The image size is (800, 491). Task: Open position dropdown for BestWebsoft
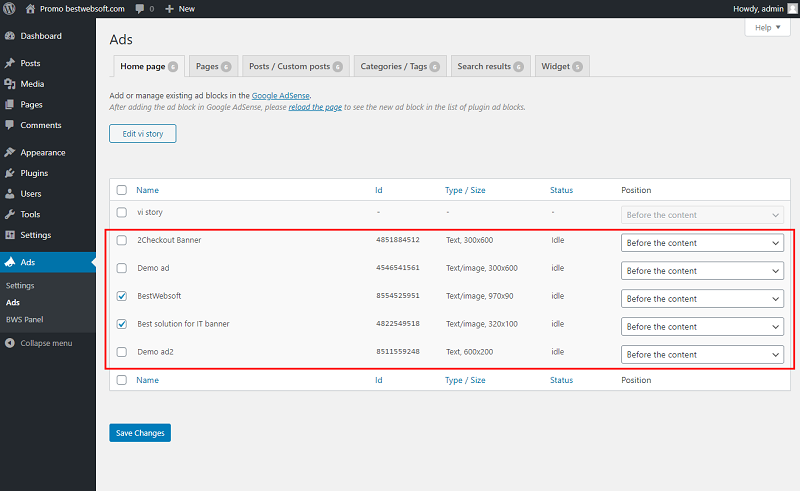(702, 299)
